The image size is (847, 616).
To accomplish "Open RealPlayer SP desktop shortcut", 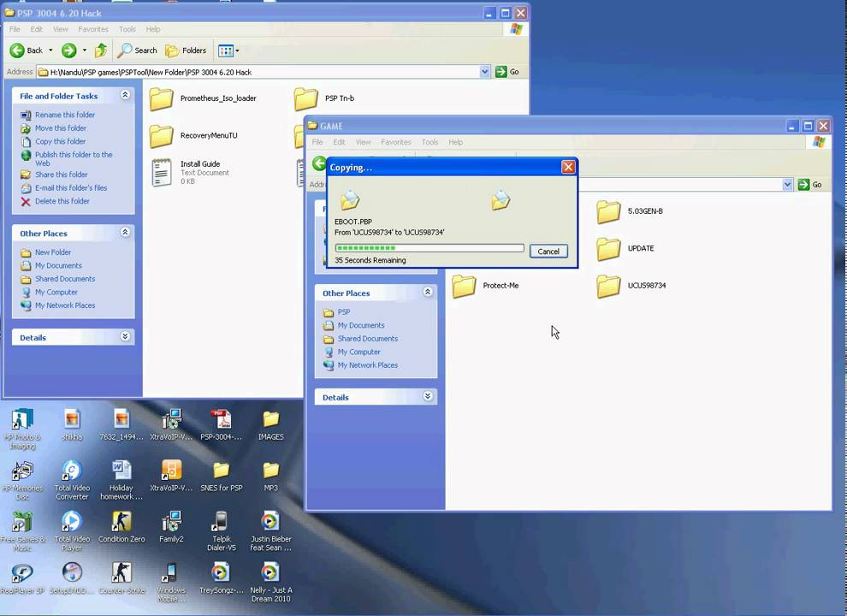I will tap(22, 578).
